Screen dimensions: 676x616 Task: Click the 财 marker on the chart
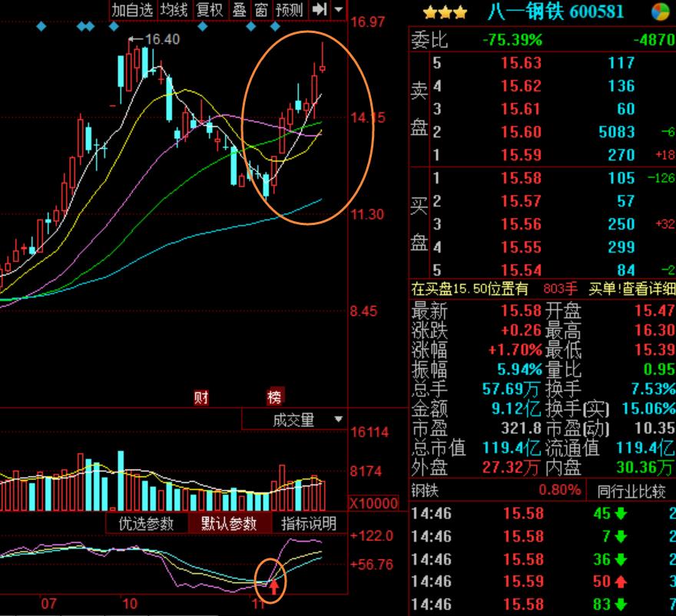[x=201, y=397]
